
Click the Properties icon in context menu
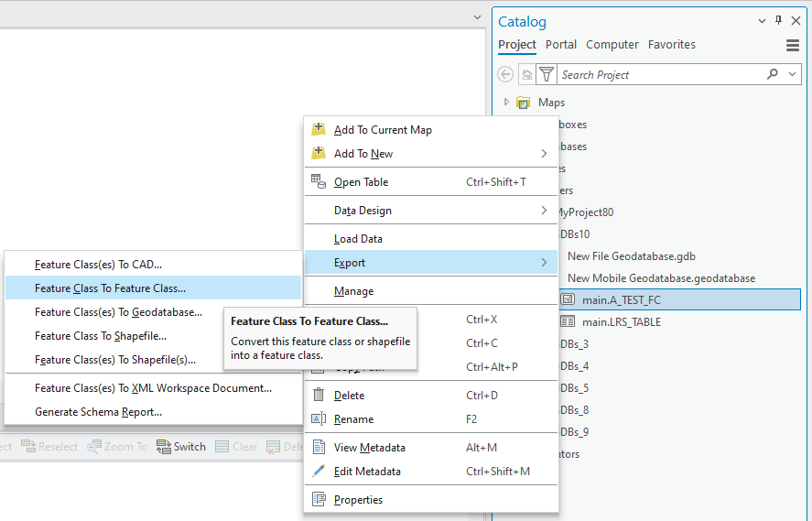pyautogui.click(x=319, y=500)
